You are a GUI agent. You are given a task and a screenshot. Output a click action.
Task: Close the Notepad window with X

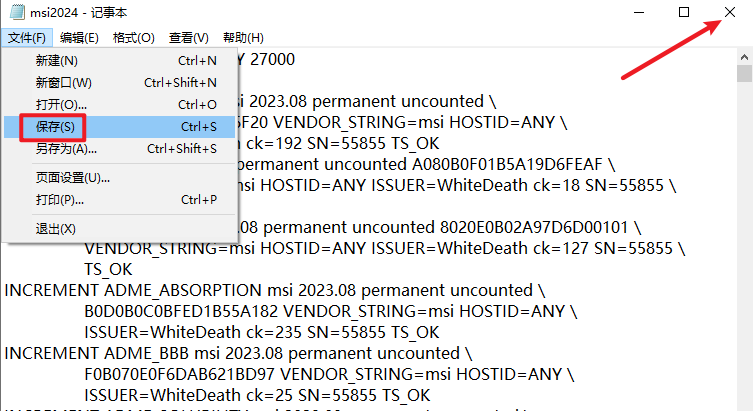point(730,12)
